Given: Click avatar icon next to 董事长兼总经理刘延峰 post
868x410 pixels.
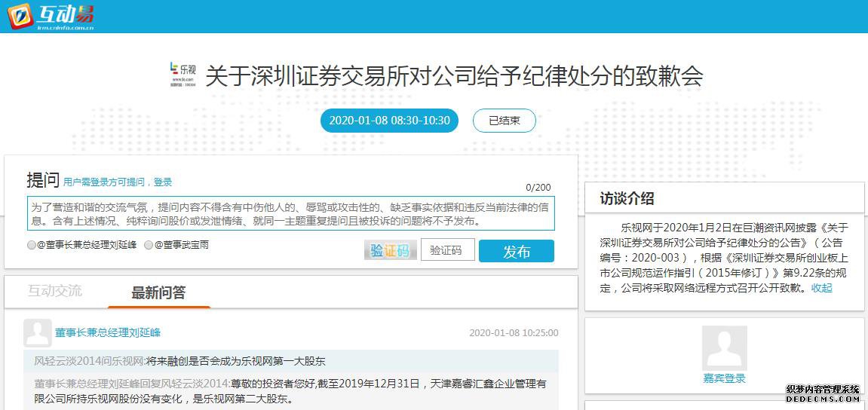Looking at the screenshot, I should [x=38, y=333].
